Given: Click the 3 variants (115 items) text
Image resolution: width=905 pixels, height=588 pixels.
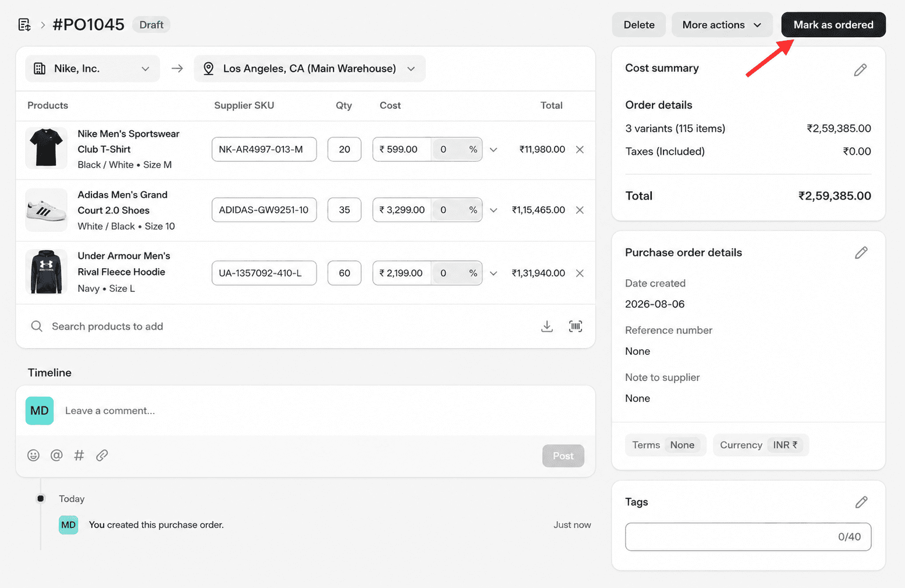Looking at the screenshot, I should pyautogui.click(x=675, y=129).
